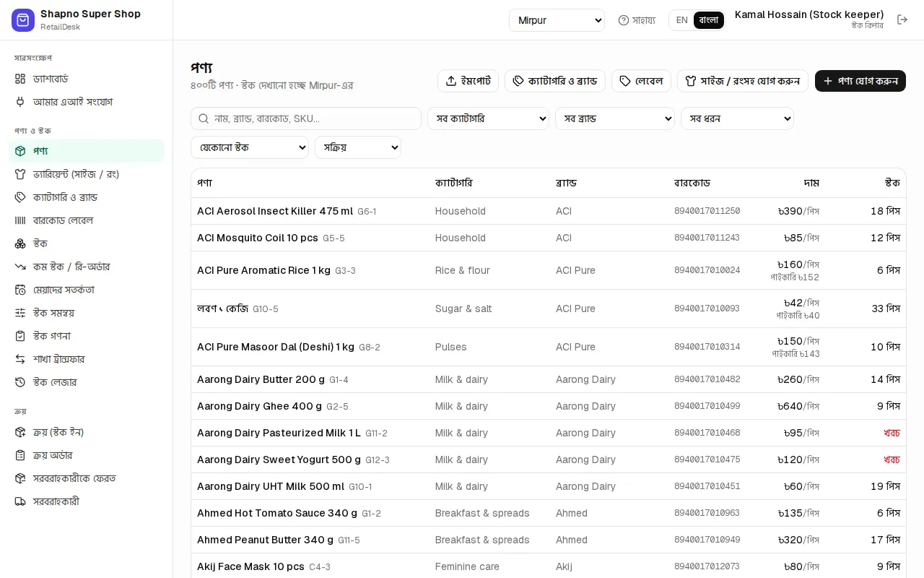Click the মেয়াদের সতর্কতা calendar-clock icon

20,290
